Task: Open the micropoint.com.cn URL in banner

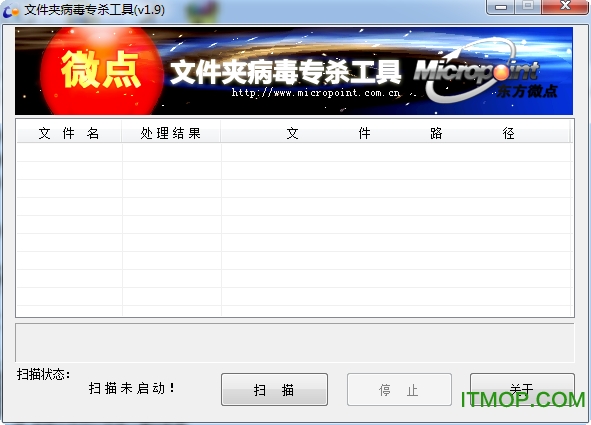Action: [315, 93]
